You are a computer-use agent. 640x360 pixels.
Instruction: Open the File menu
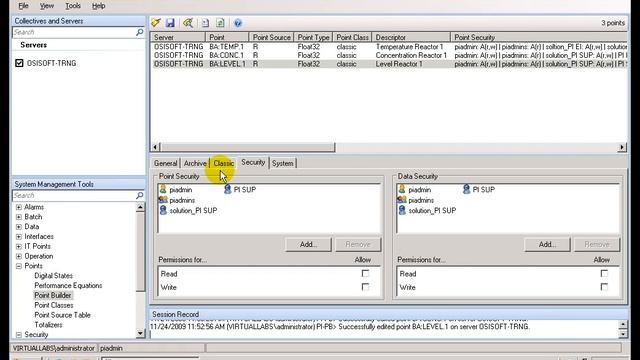[23, 6]
